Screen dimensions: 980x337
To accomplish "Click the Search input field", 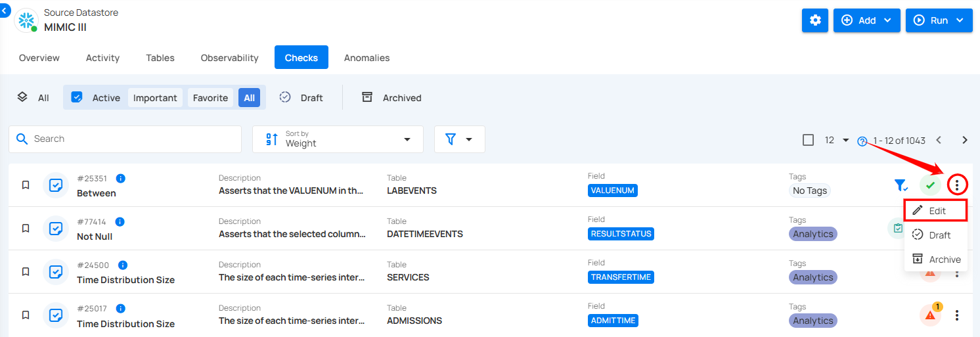I will point(125,139).
